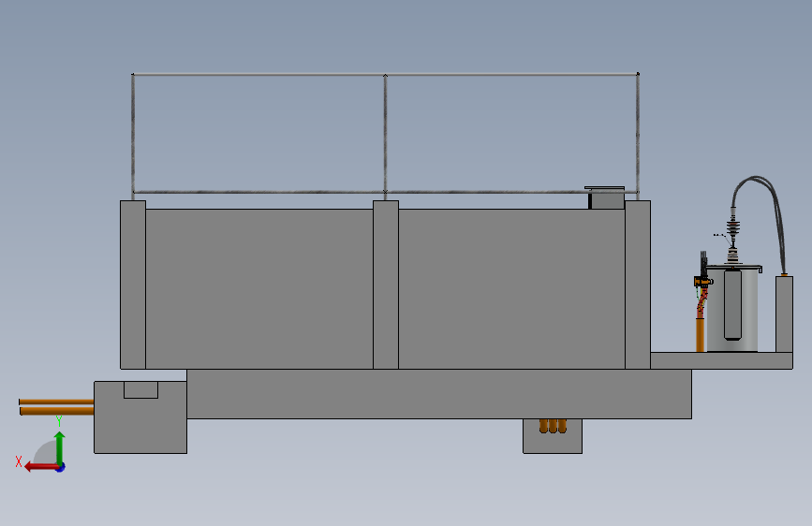Select the center vertical pillar of the tank

click(386, 285)
